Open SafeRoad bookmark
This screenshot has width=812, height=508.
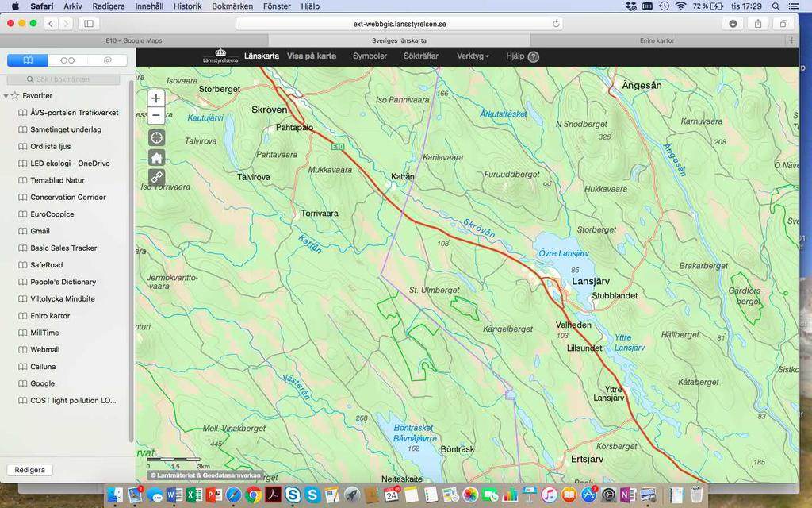click(x=47, y=265)
